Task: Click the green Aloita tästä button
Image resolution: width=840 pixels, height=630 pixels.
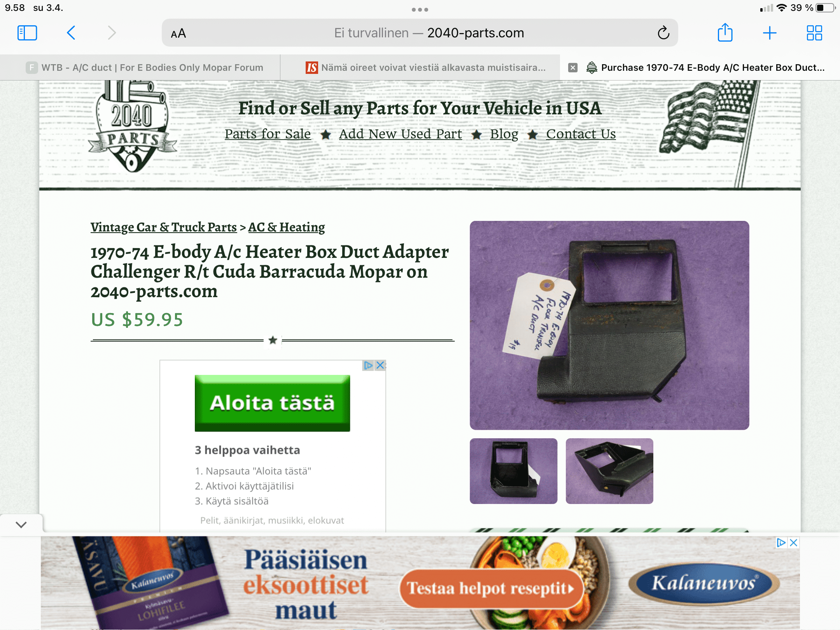Action: pyautogui.click(x=272, y=403)
